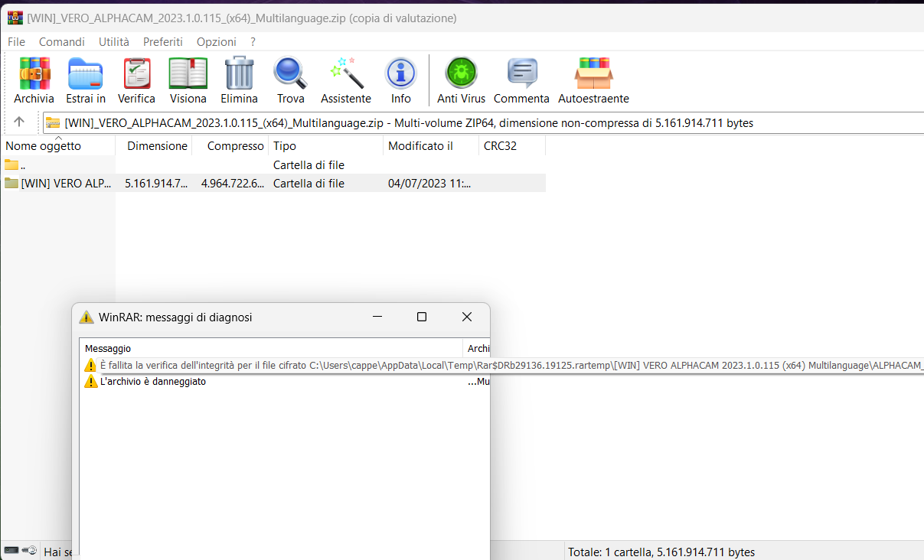Click 'Cartella di file' in the [WIN] VERO row

(x=309, y=183)
